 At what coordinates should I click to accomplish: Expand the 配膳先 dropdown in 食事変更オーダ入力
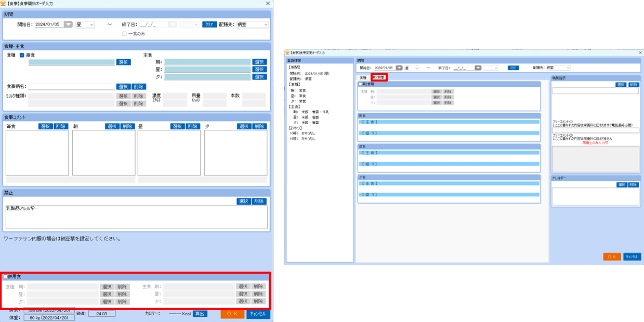click(558, 68)
